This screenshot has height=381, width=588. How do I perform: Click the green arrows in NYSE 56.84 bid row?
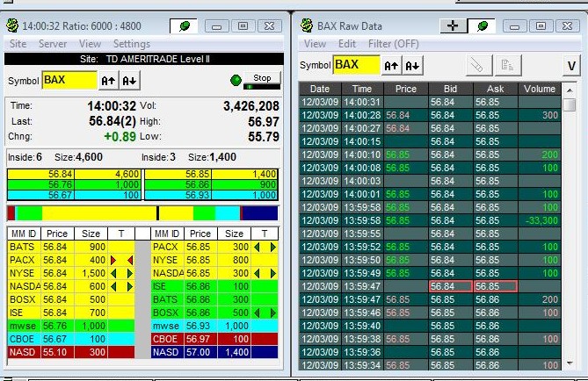[121, 274]
